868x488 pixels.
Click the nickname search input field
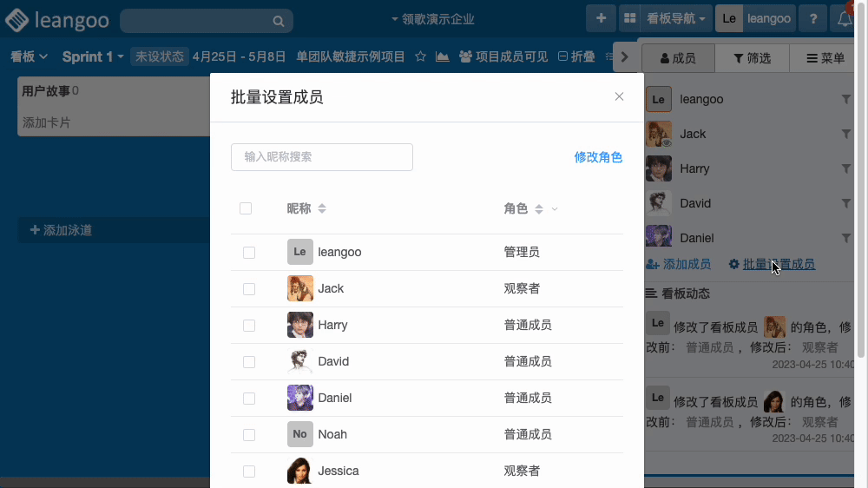pos(321,157)
